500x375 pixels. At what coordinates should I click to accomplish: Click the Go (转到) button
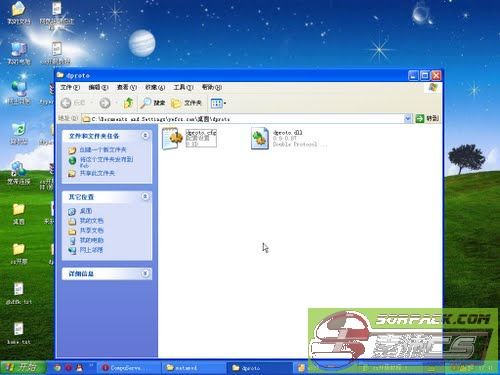[x=427, y=118]
